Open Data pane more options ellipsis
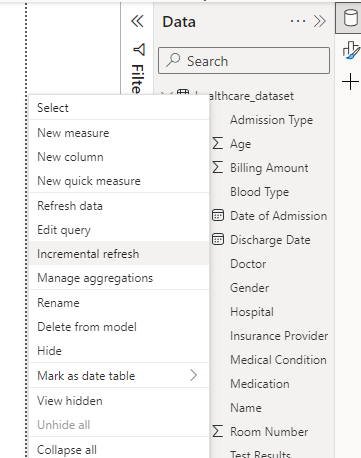 (298, 21)
